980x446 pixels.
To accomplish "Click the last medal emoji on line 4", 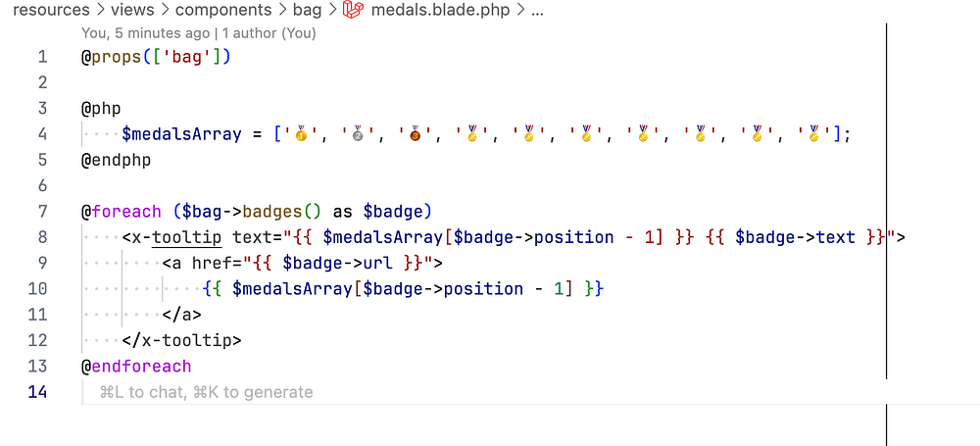I will (x=815, y=133).
